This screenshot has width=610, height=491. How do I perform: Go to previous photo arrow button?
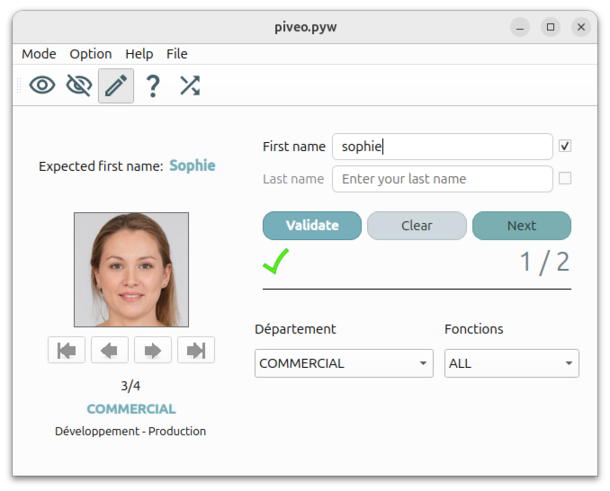click(110, 350)
